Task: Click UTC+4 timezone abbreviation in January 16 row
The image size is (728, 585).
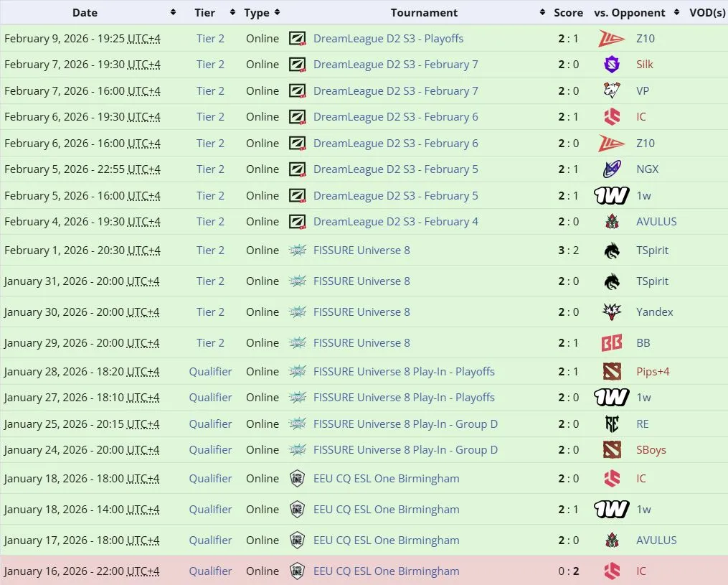Action: [143, 571]
